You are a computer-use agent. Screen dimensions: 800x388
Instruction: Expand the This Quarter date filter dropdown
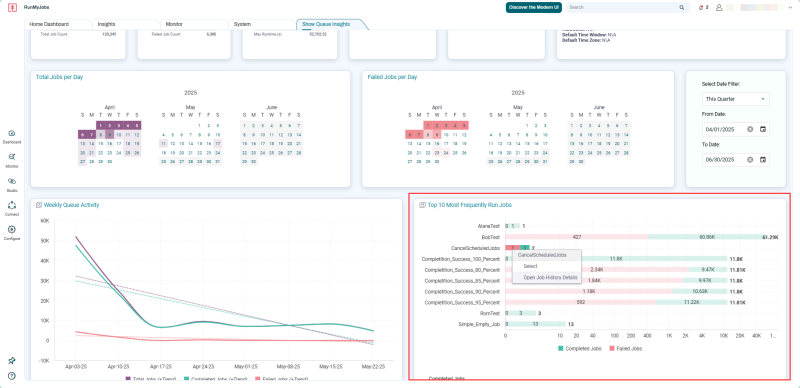(x=735, y=99)
